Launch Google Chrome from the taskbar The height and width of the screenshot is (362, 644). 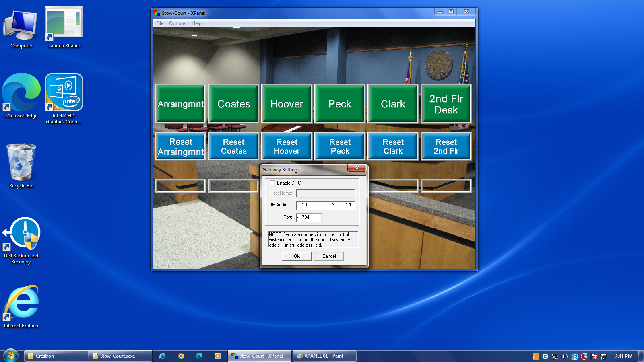pos(181,356)
